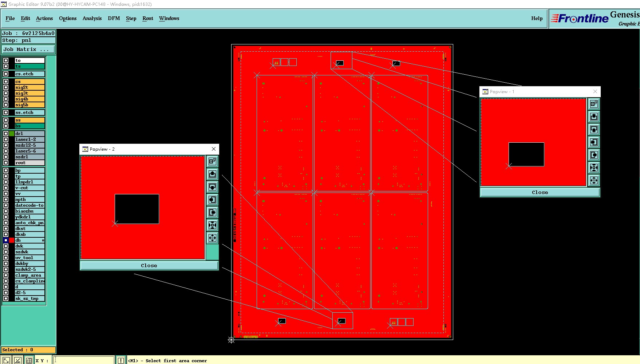
Task: Open the Rout menu
Action: click(148, 18)
